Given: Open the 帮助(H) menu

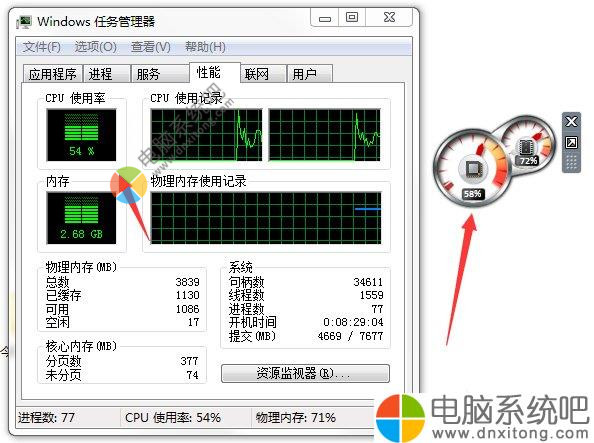Looking at the screenshot, I should 205,47.
